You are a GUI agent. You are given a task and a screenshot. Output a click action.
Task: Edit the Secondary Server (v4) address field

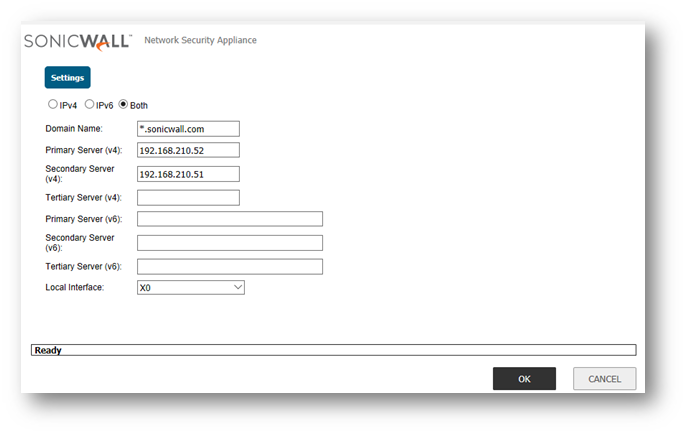click(x=188, y=174)
